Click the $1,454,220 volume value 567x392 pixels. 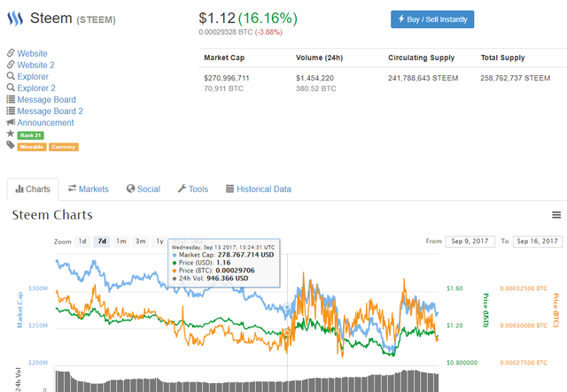pos(315,78)
